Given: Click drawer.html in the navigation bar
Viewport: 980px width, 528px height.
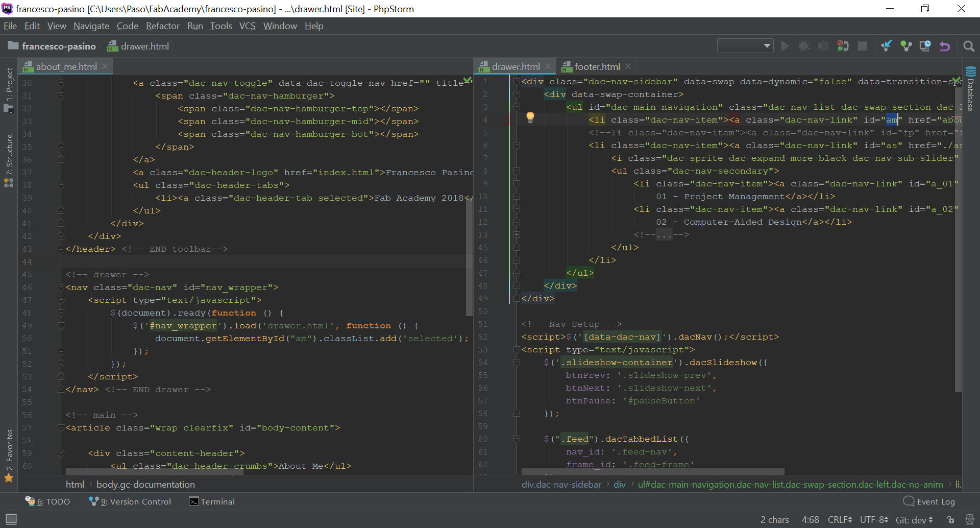Looking at the screenshot, I should pos(138,46).
